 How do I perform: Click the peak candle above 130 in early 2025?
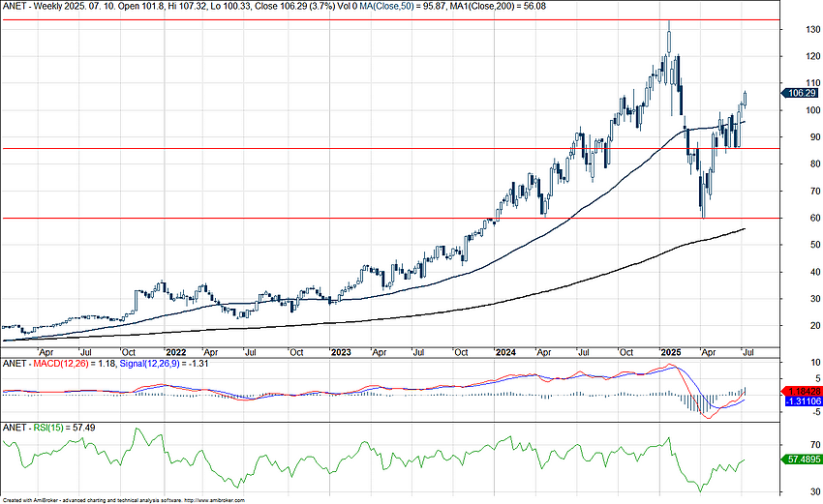[x=669, y=42]
